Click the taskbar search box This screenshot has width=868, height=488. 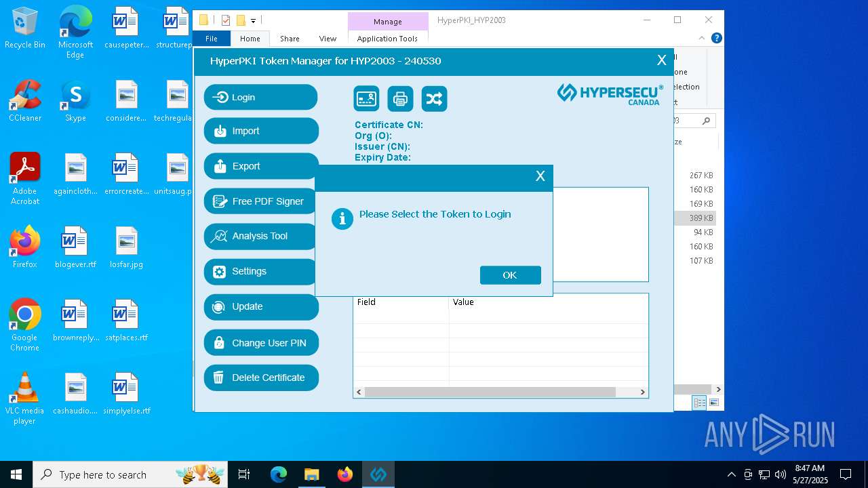click(x=130, y=474)
